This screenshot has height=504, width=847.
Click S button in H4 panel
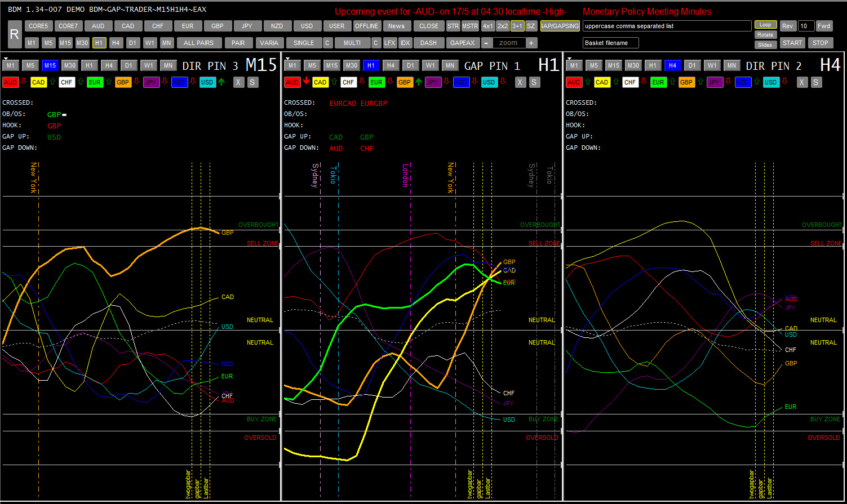pos(816,82)
